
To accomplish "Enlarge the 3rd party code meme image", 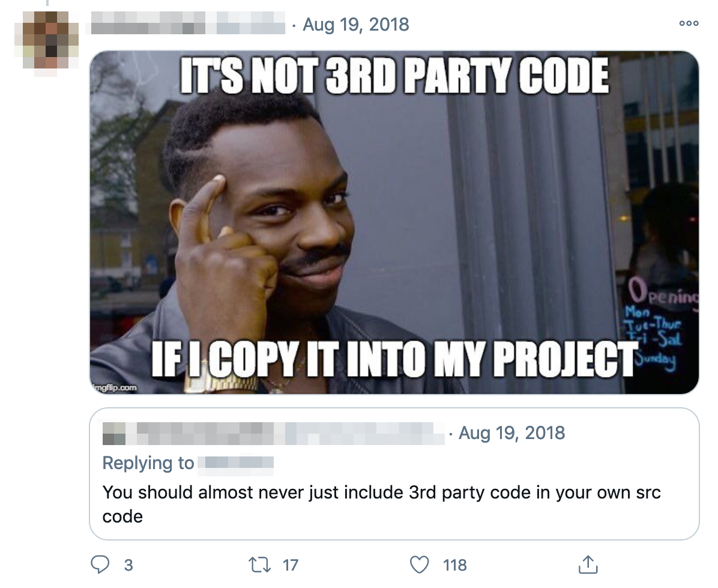I will [x=394, y=222].
